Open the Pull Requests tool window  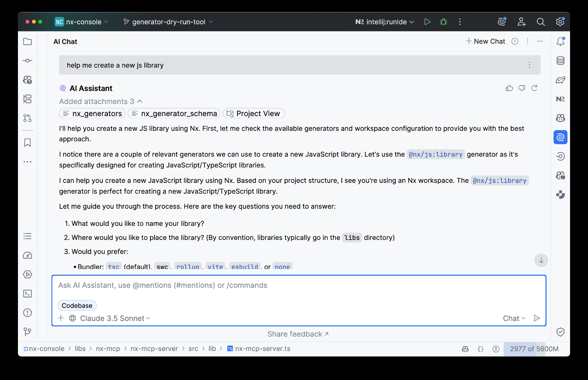click(x=27, y=118)
